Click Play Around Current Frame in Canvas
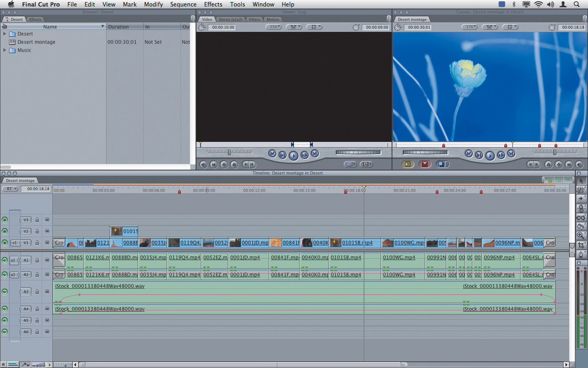Viewport: 588px width, 368px height. tap(501, 155)
